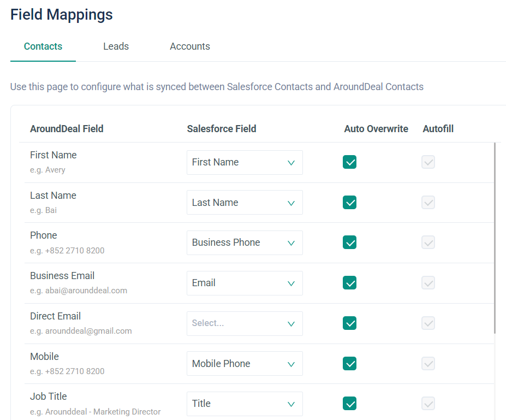The width and height of the screenshot is (506, 420).
Task: Expand the Mobile Phone dropdown
Action: pyautogui.click(x=245, y=364)
